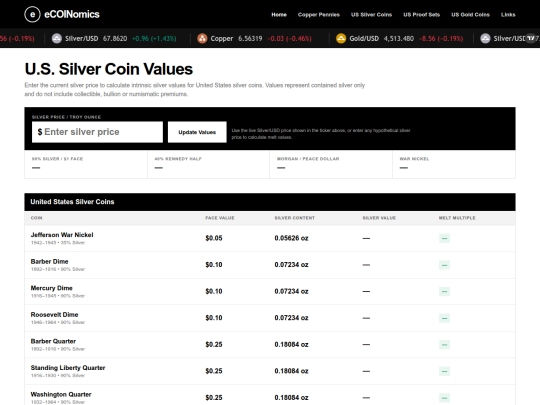
Task: Select the War Nickel summary card
Action: 454,164
